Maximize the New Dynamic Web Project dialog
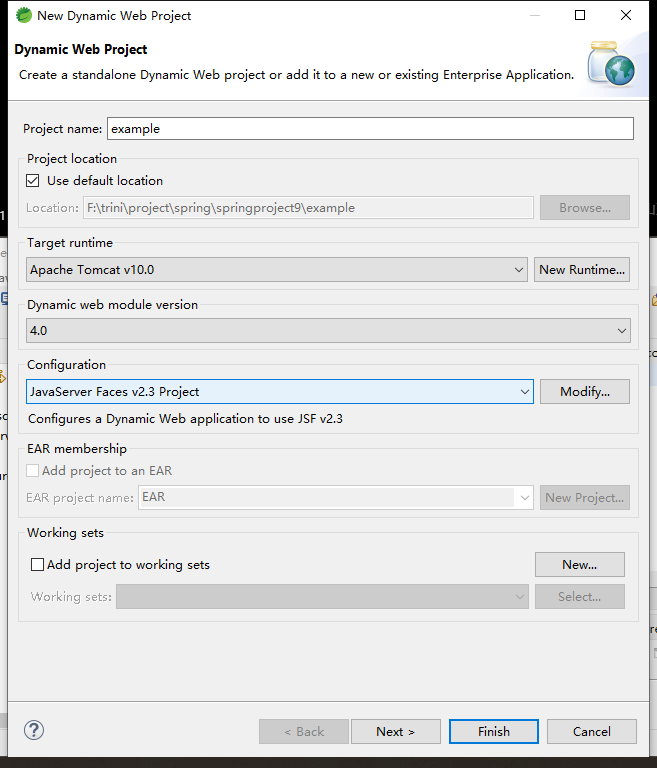Viewport: 657px width, 768px height. click(x=580, y=15)
